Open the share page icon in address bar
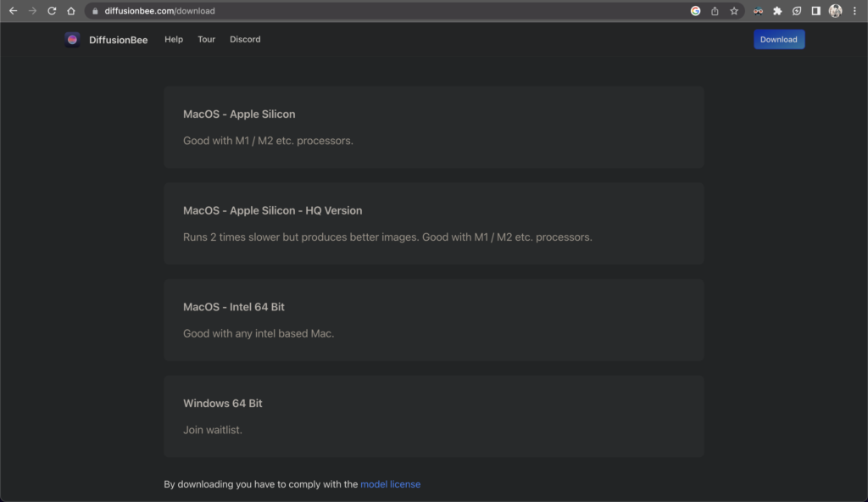Screen dimensions: 868x502 pos(715,11)
